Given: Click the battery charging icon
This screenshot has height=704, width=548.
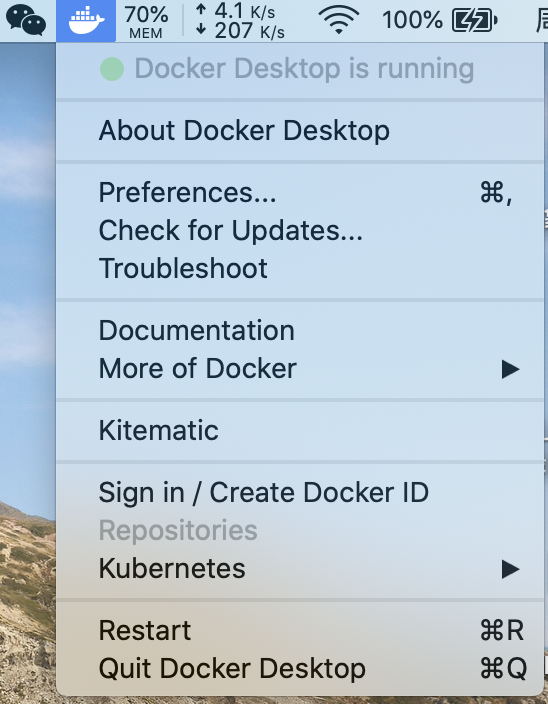Looking at the screenshot, I should pos(474,20).
